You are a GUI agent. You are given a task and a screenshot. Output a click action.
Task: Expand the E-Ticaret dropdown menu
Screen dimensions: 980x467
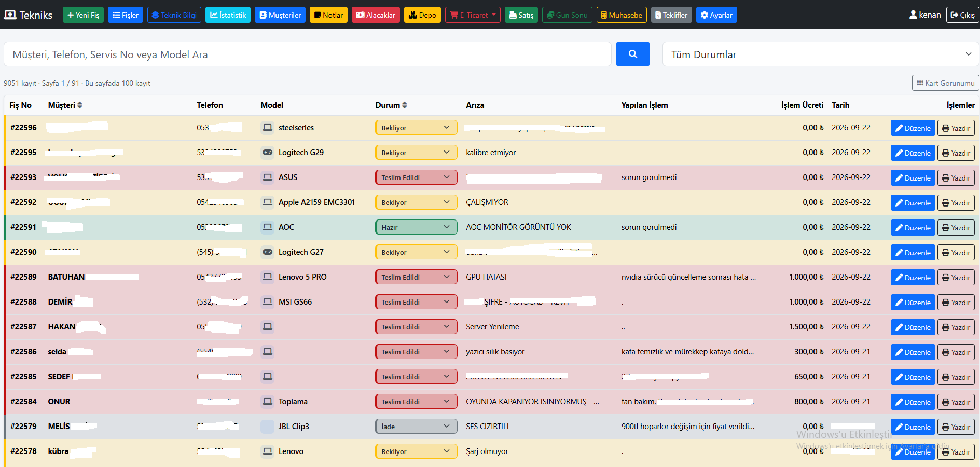pos(473,15)
